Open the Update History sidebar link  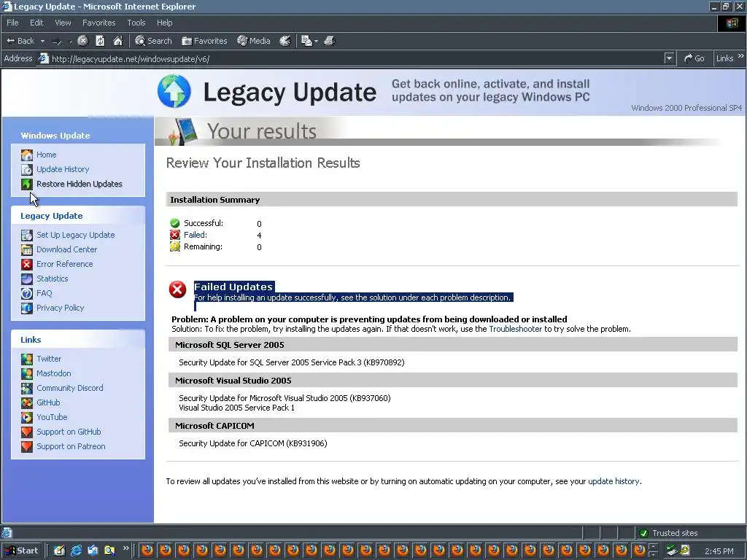(63, 169)
